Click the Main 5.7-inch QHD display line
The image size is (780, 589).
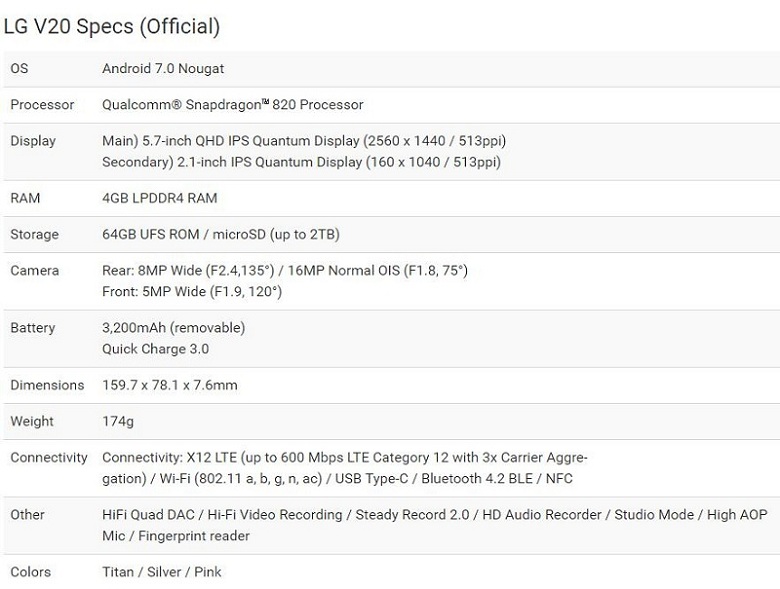click(x=304, y=141)
